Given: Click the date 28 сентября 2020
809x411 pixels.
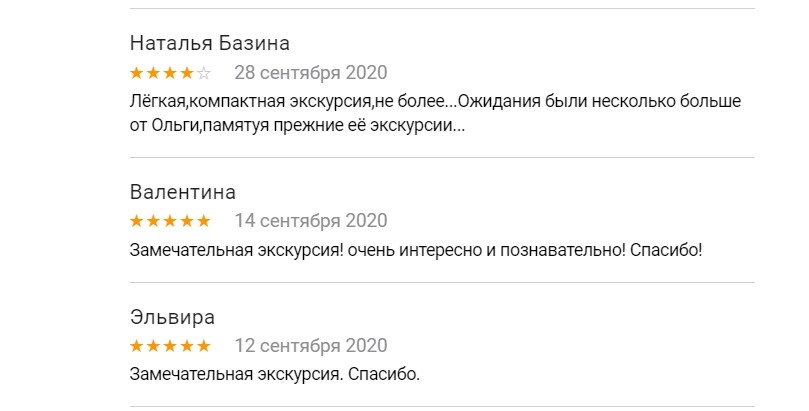Looking at the screenshot, I should point(310,73).
